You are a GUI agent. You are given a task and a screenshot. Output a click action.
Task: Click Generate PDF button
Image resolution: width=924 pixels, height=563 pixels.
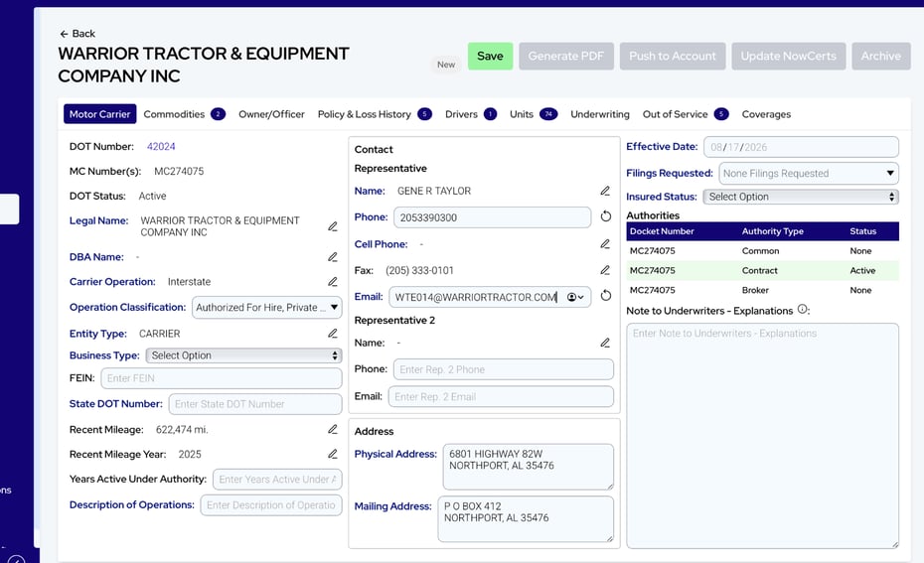[566, 56]
